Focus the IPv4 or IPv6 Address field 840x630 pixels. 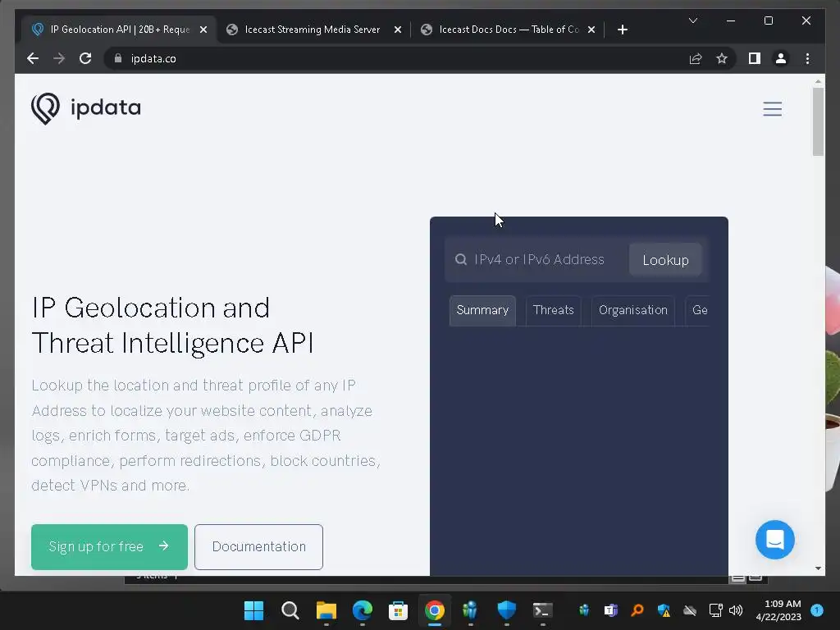click(x=540, y=260)
